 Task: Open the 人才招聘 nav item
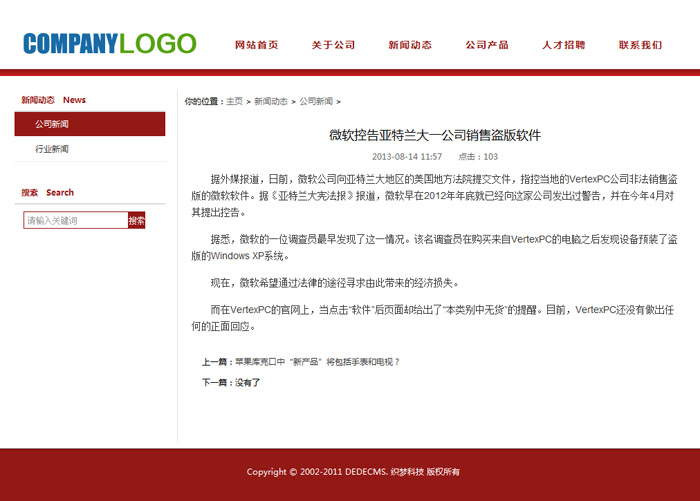(564, 45)
